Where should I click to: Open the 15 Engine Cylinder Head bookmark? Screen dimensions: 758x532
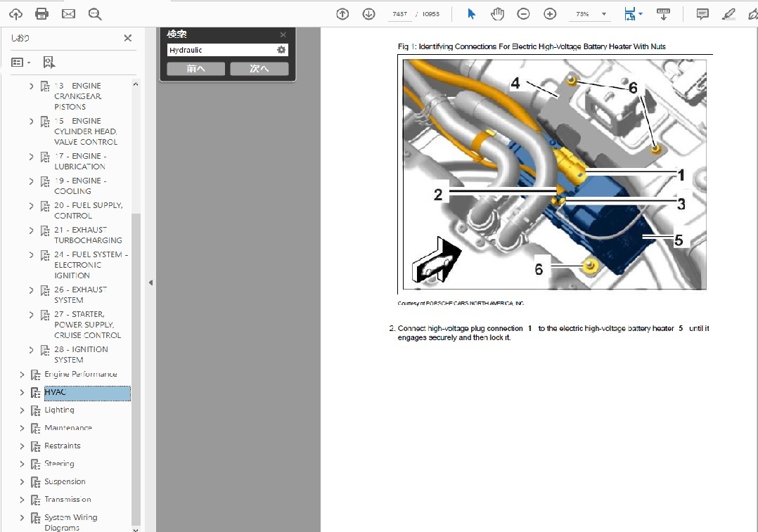pos(86,131)
